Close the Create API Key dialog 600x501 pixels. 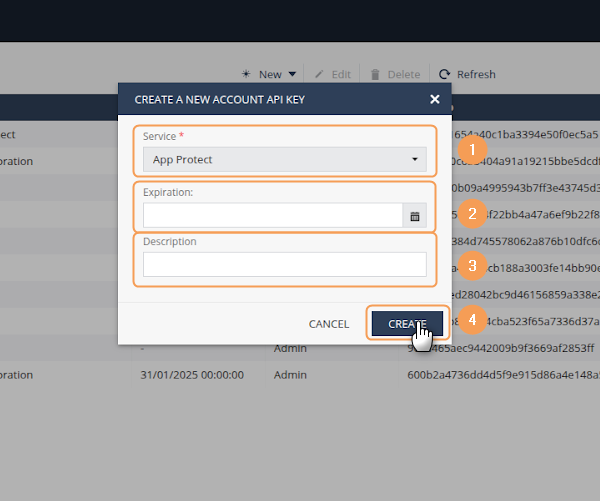434,99
